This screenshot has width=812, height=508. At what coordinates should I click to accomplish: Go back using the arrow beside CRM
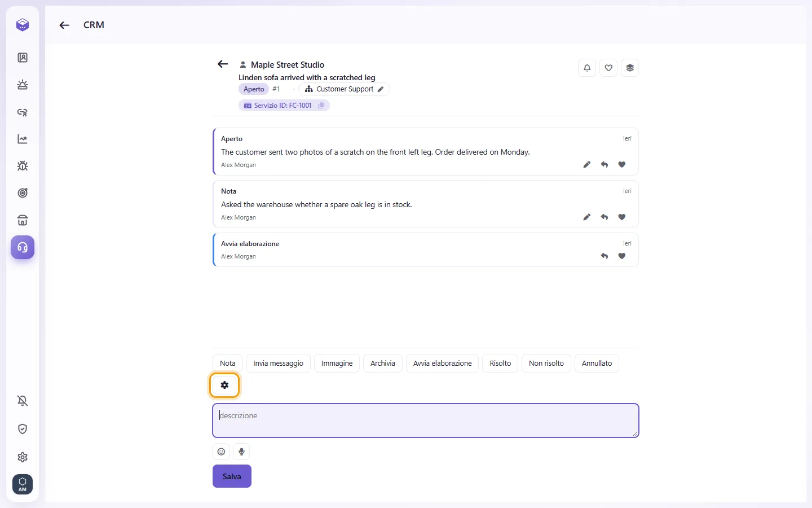pyautogui.click(x=64, y=25)
